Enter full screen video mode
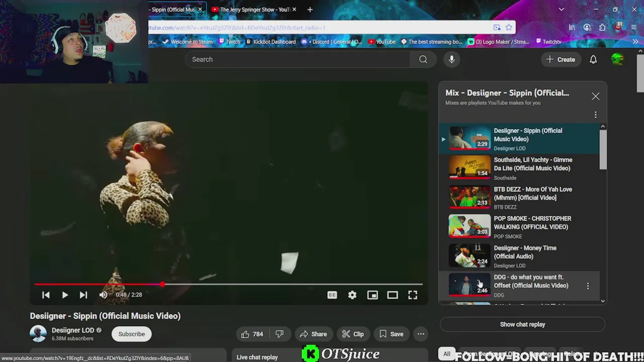Screen dimensions: 644x362 (413, 295)
